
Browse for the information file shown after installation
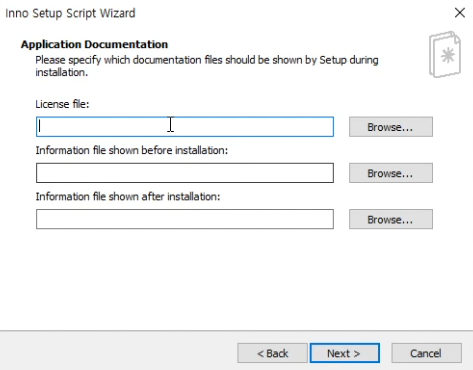click(x=391, y=219)
